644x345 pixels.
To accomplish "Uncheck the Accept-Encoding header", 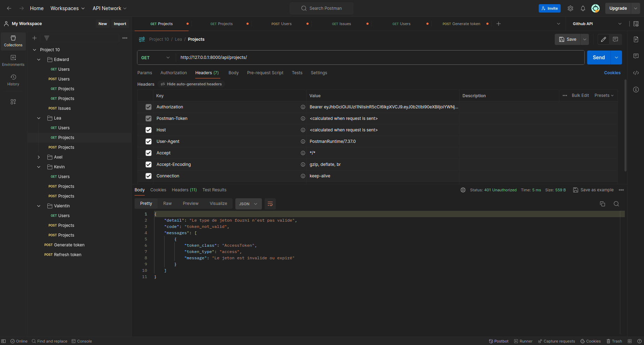I will (149, 164).
